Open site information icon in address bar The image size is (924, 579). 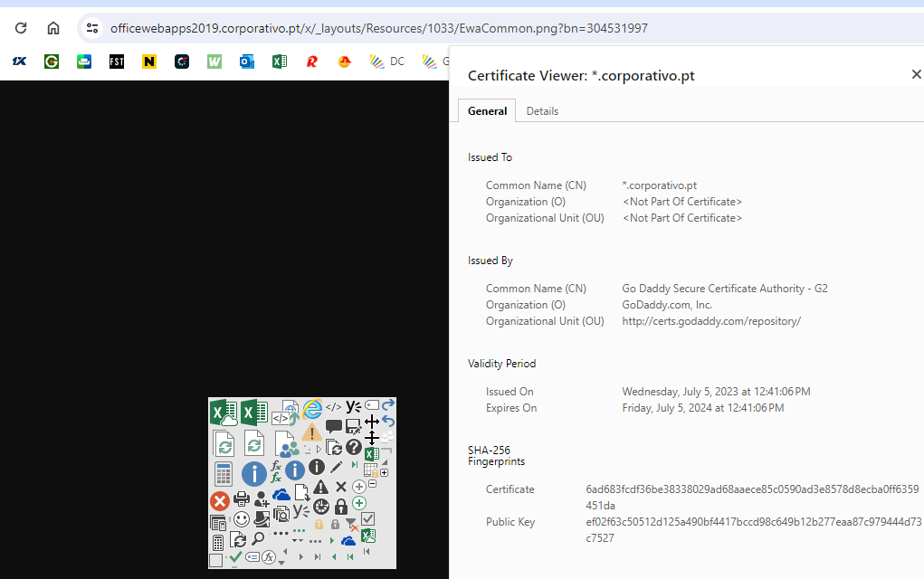click(x=92, y=28)
